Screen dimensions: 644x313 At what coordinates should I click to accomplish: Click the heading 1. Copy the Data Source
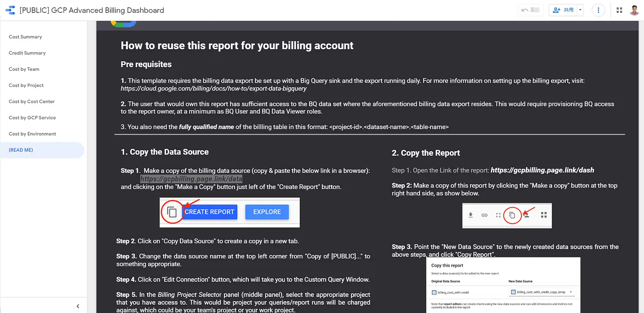[165, 152]
